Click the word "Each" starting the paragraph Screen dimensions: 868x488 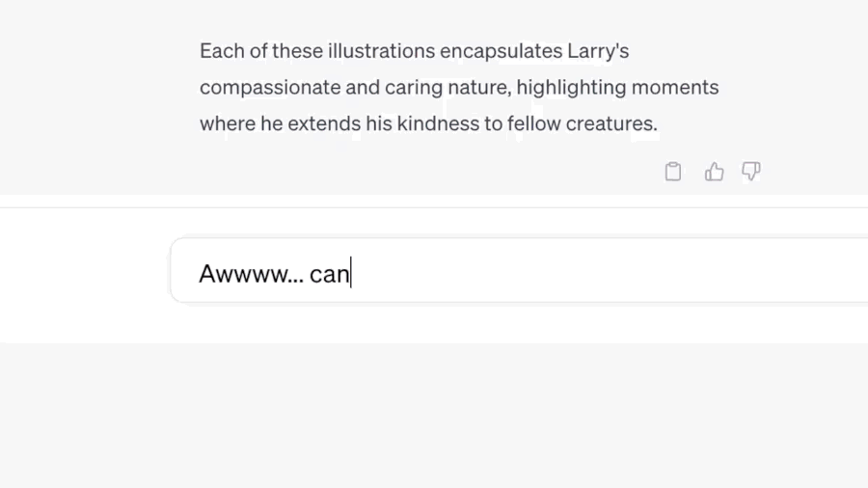[219, 50]
